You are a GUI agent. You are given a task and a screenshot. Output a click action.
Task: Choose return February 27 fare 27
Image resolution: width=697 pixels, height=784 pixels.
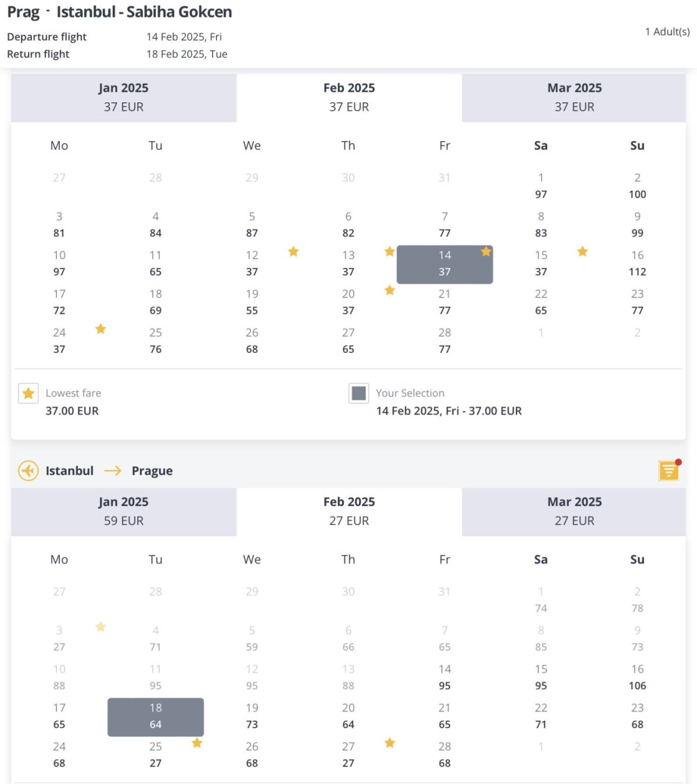[x=348, y=755]
